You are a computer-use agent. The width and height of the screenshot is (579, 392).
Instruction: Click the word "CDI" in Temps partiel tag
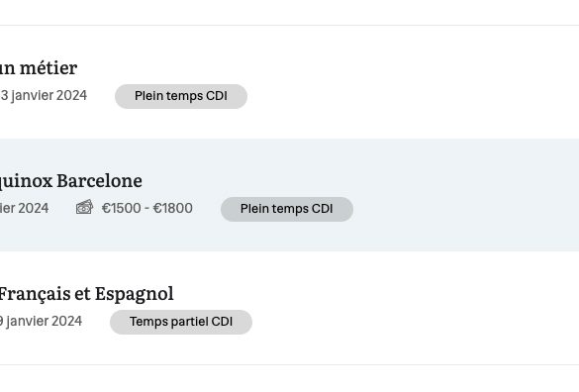(x=222, y=322)
